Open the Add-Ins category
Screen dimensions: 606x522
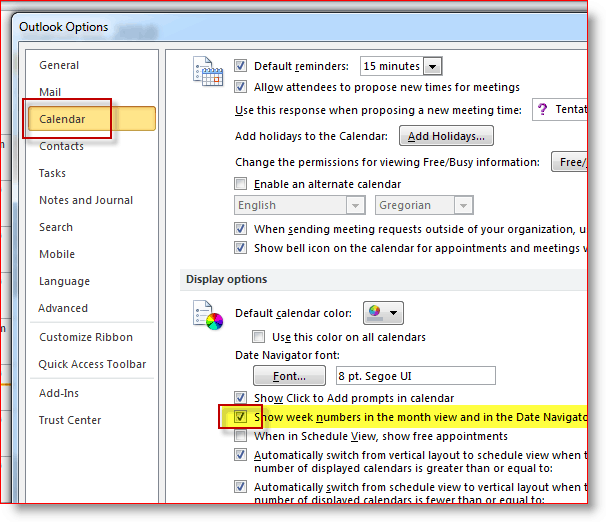coord(59,393)
